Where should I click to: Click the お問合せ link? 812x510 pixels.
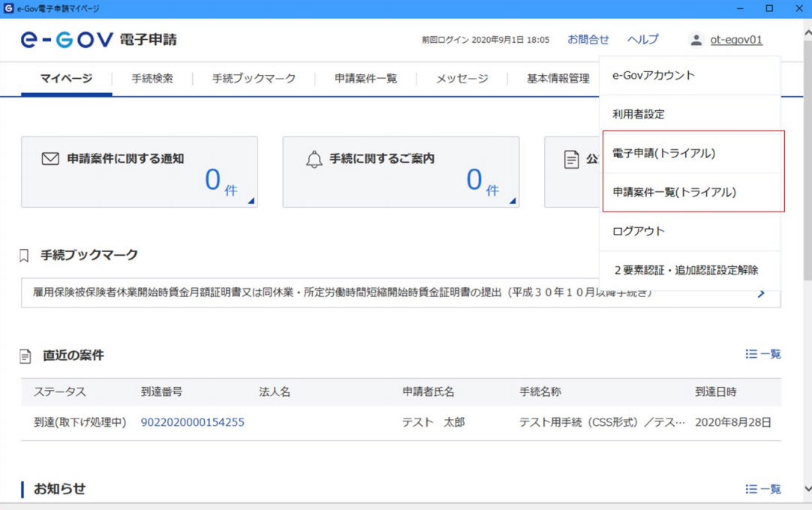[588, 39]
